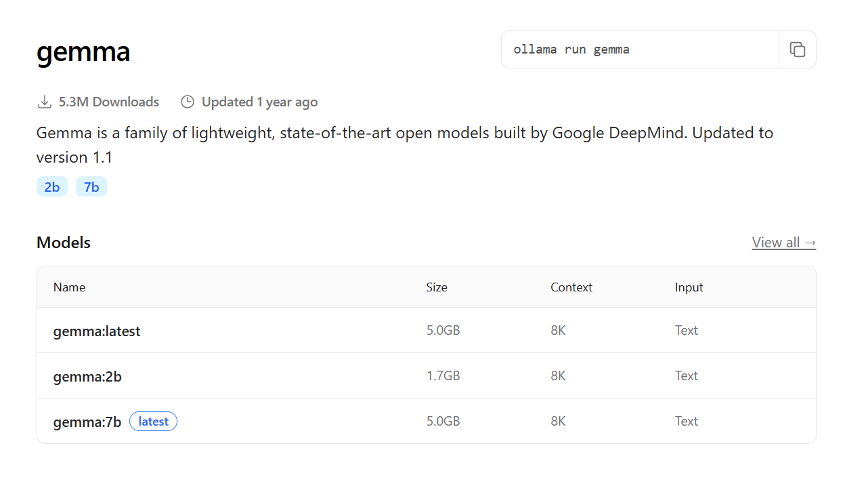868x490 pixels.
Task: Select the 7b tag badge
Action: click(91, 187)
